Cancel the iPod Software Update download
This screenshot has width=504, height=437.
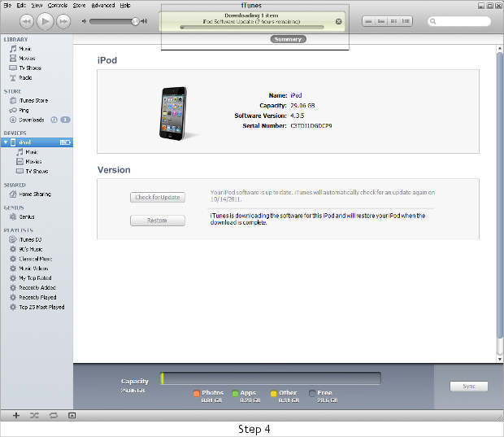(338, 21)
